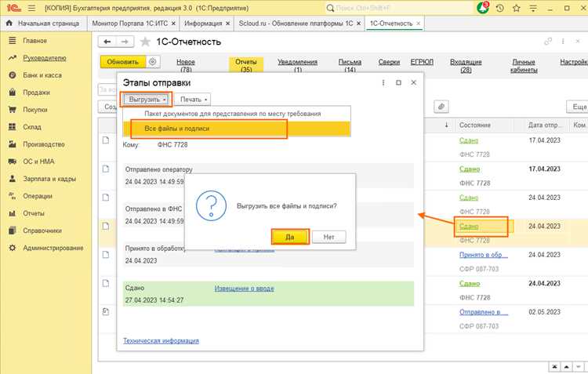The width and height of the screenshot is (588, 374).
Task: Open the 1C main menu hamburger icon
Action: click(31, 8)
